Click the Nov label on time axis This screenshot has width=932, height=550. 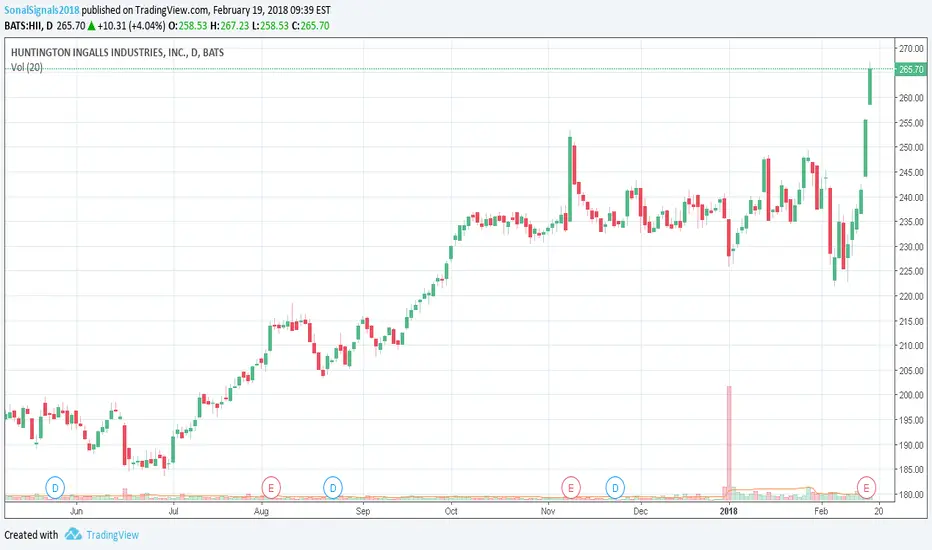click(x=548, y=511)
